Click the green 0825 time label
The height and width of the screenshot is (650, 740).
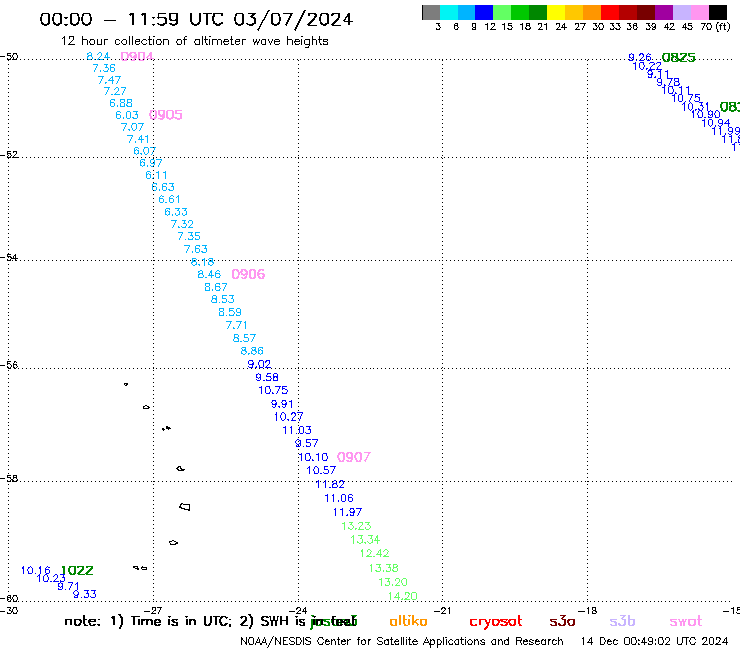click(x=679, y=58)
